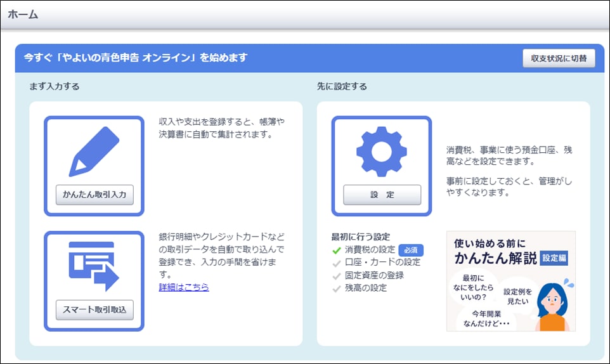Click the description starting 銀行明細やクレジットカード
Screen dimensions: 610x364
pos(221,255)
